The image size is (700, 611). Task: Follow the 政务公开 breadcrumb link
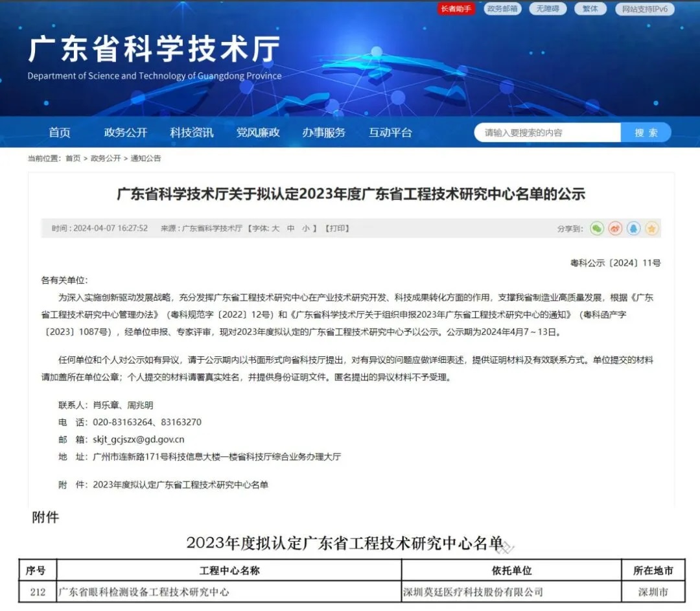pos(106,159)
